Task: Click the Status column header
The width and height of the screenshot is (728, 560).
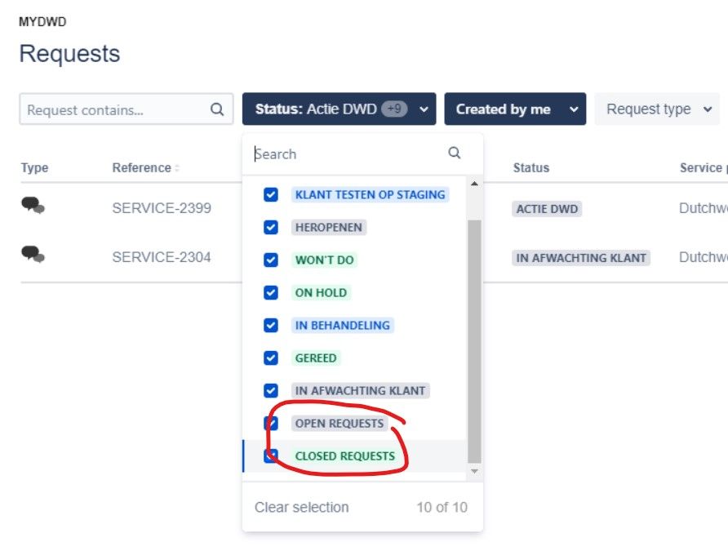Action: [x=531, y=168]
